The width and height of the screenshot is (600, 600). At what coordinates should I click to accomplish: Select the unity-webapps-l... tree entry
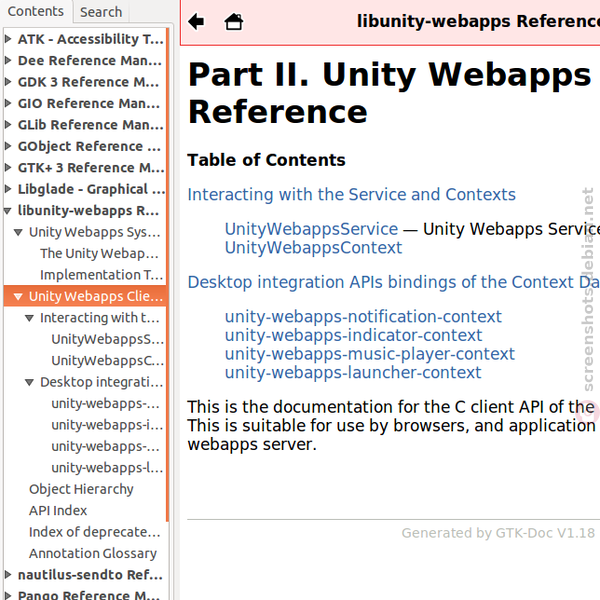click(x=107, y=468)
